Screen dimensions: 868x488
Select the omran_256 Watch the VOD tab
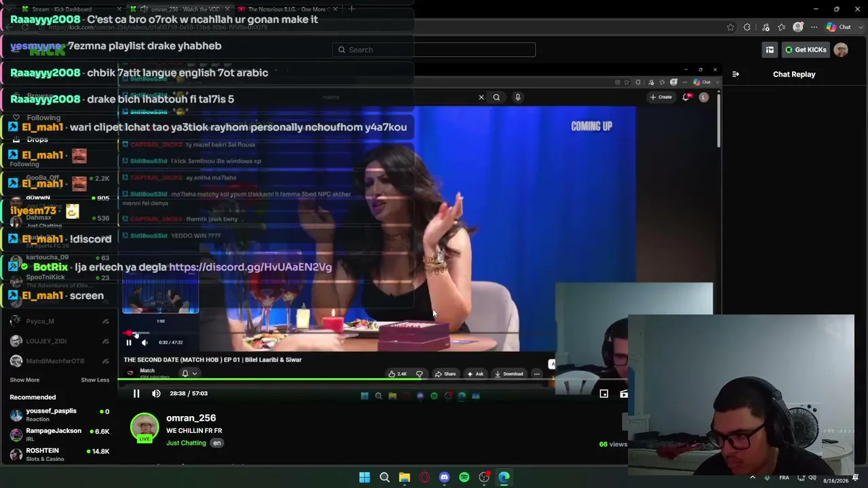click(x=180, y=9)
